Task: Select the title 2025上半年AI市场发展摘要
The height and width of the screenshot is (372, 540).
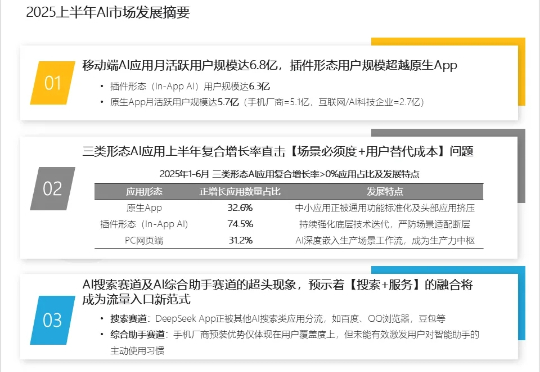Action: click(x=108, y=13)
